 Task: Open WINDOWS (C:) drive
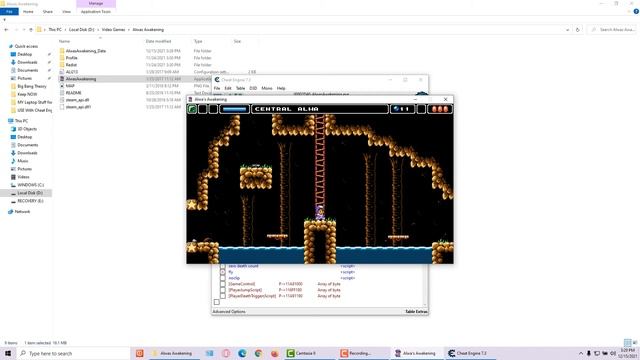point(31,185)
